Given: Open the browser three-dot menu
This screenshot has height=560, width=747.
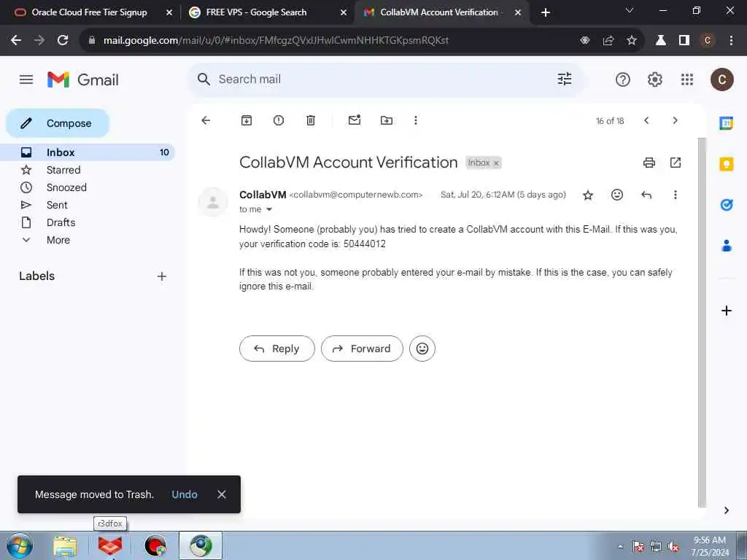Looking at the screenshot, I should 731,41.
